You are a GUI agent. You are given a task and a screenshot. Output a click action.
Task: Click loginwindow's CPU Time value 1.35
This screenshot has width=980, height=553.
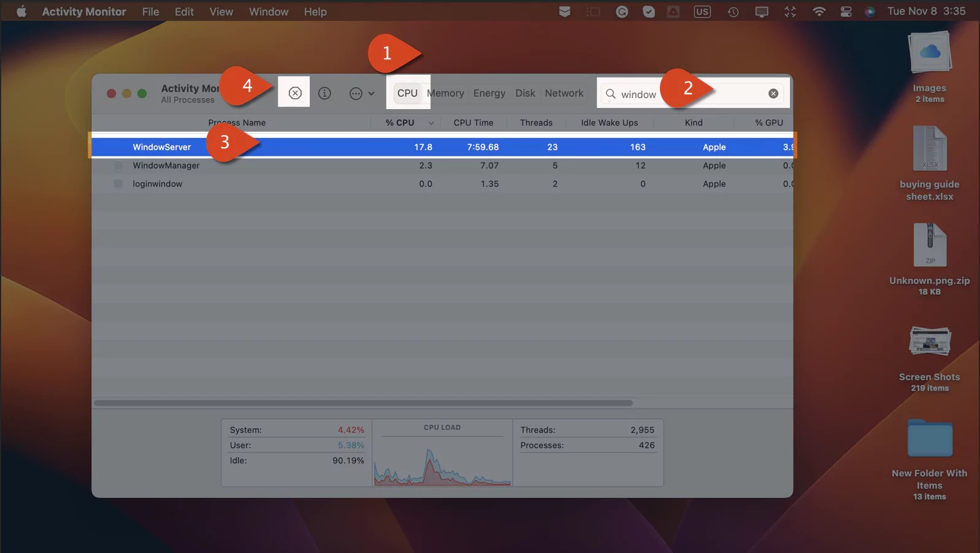(x=489, y=184)
